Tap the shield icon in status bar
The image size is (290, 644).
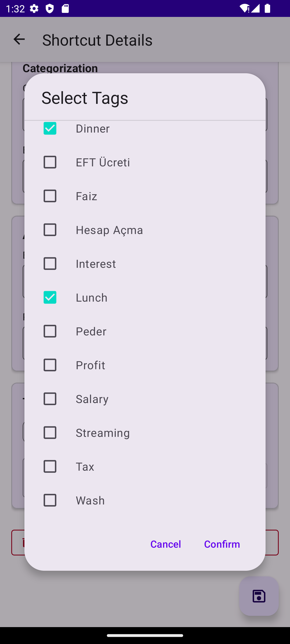(x=50, y=9)
